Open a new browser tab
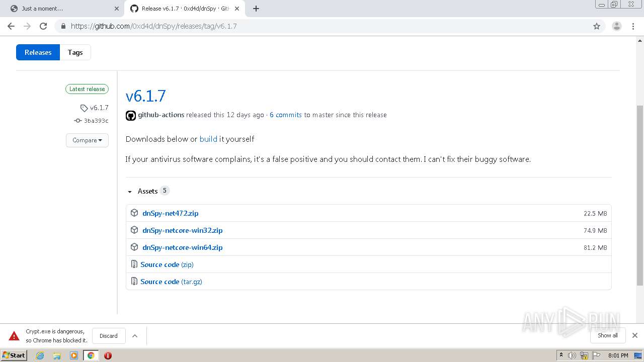Screen dimensions: 644x362 click(x=256, y=9)
